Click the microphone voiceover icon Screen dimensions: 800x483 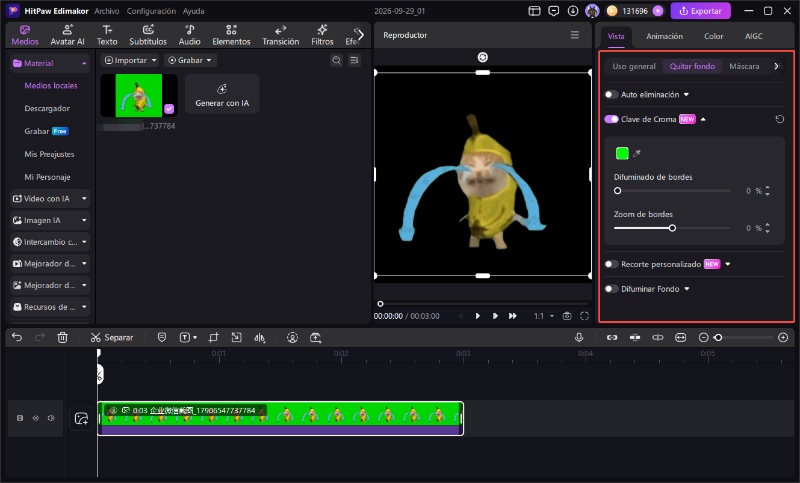click(x=579, y=337)
